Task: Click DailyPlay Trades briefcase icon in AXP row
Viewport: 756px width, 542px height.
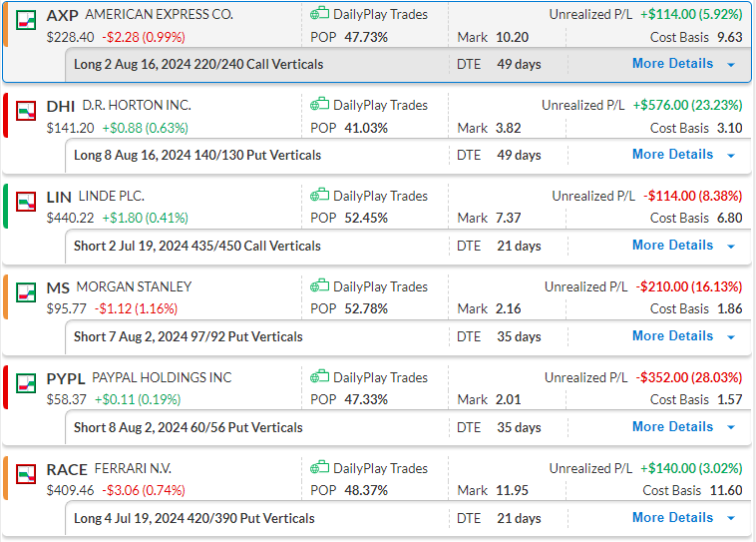Action: [319, 14]
